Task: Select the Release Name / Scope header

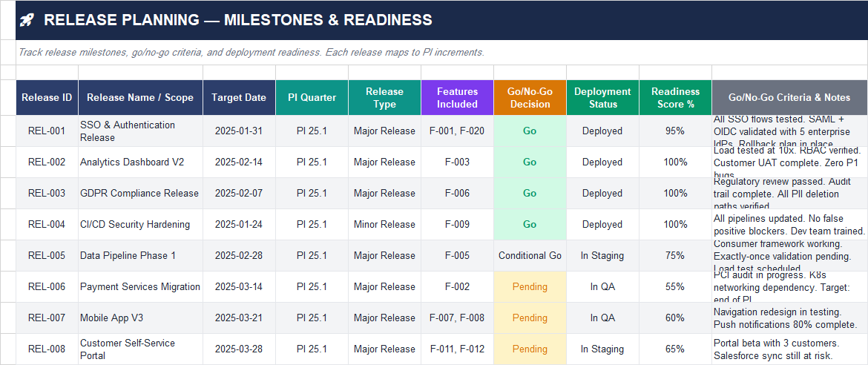Action: tap(141, 97)
